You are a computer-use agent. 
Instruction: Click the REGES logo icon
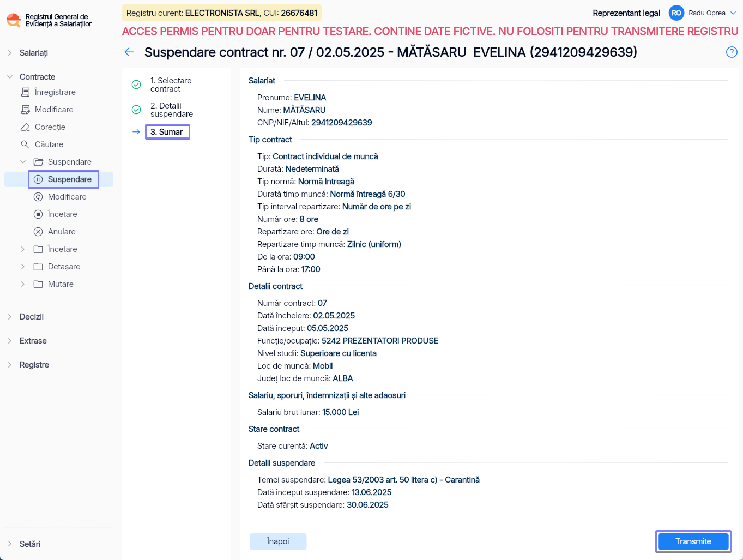14,20
